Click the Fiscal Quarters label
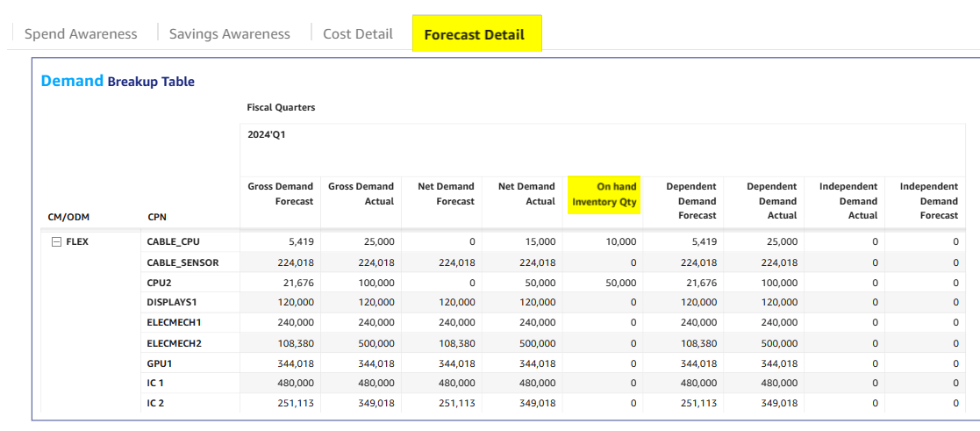The width and height of the screenshot is (980, 431). (282, 108)
